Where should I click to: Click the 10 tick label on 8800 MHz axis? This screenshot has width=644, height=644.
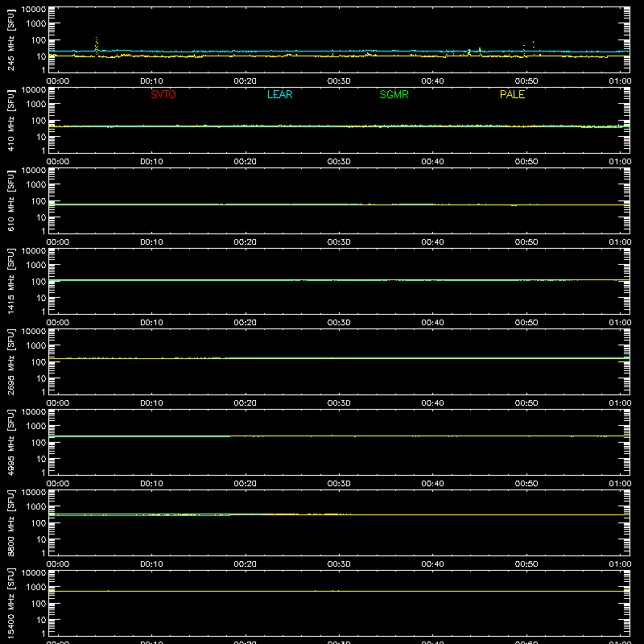tap(41, 539)
